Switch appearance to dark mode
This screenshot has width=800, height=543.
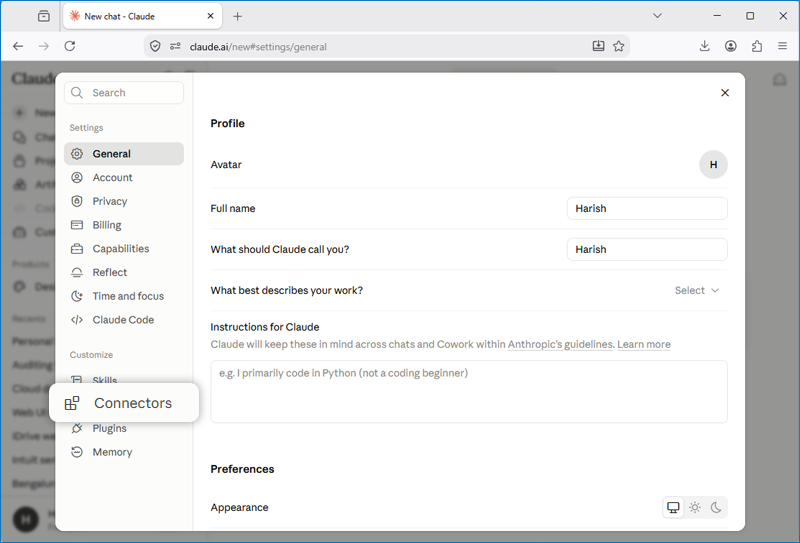pyautogui.click(x=716, y=507)
